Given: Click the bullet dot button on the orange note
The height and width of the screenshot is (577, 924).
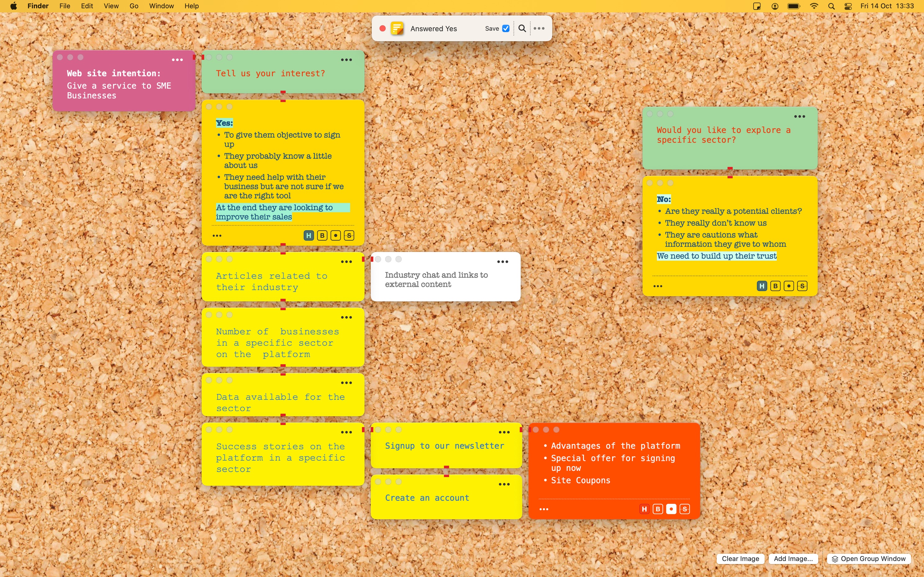Looking at the screenshot, I should (671, 509).
